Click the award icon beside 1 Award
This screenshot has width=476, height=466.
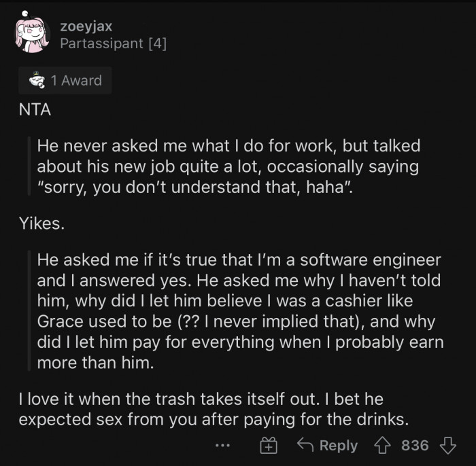[x=36, y=80]
